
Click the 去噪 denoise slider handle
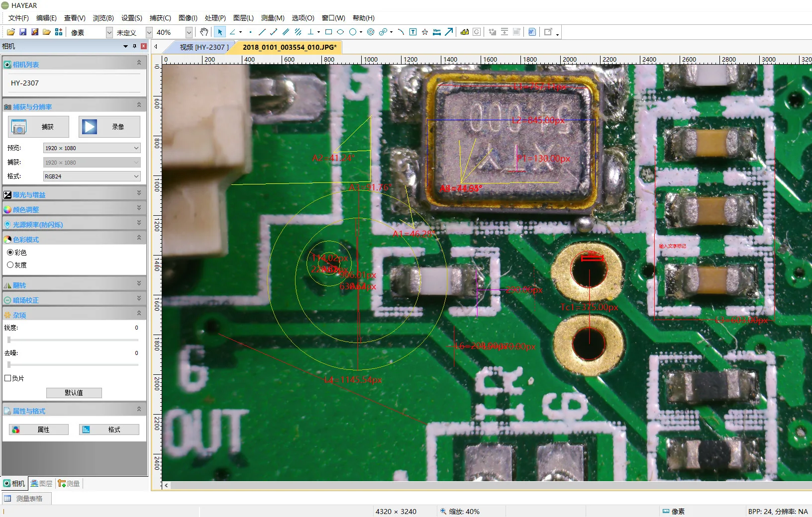coord(9,365)
